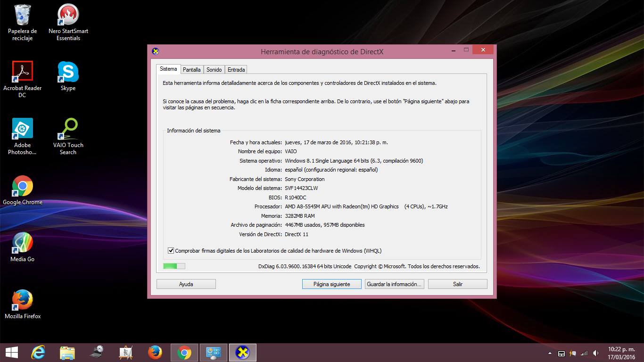644x362 pixels.
Task: Click the Página siguiente button
Action: point(332,284)
